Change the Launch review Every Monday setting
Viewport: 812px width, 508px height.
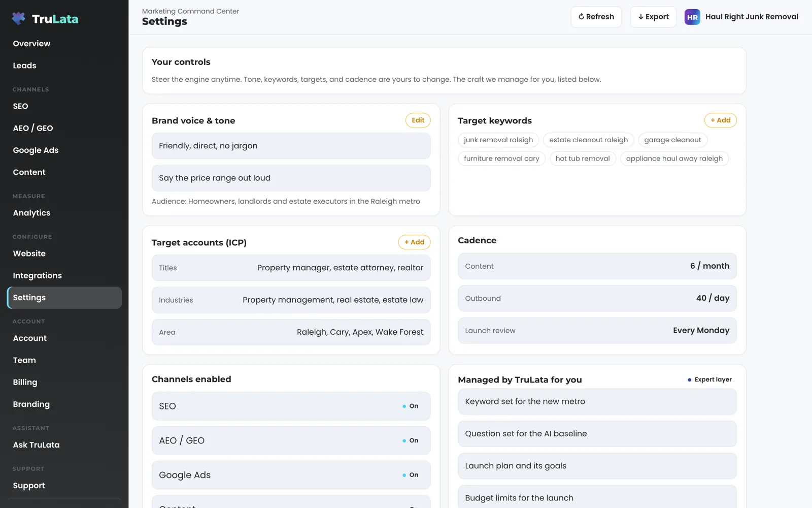point(597,331)
